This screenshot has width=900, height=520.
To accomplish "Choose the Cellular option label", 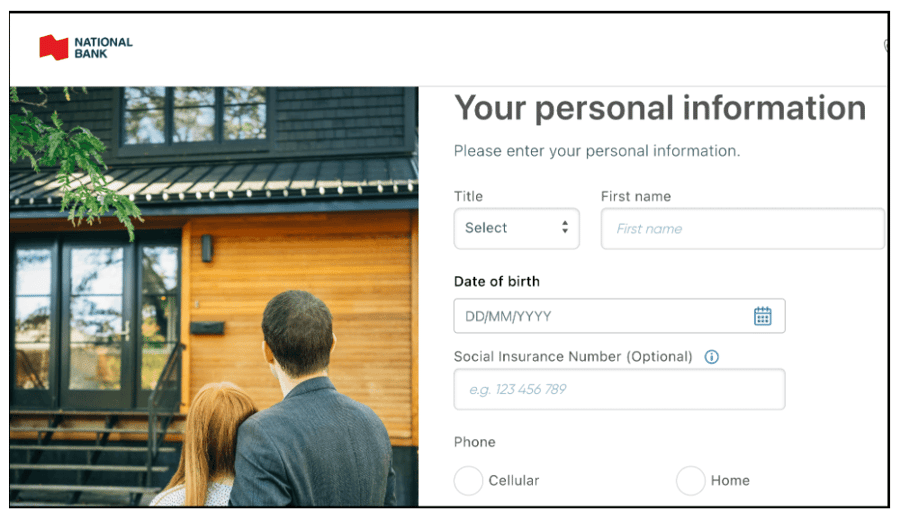I will (514, 480).
